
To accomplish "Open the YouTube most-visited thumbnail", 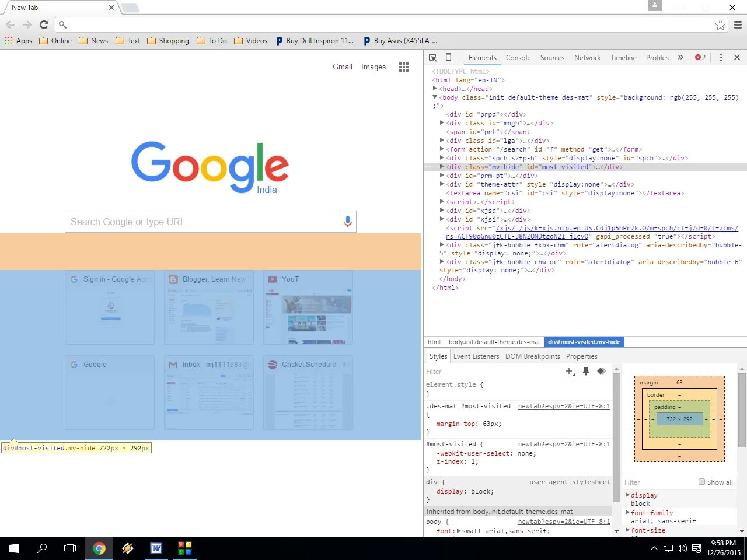I will [x=308, y=307].
